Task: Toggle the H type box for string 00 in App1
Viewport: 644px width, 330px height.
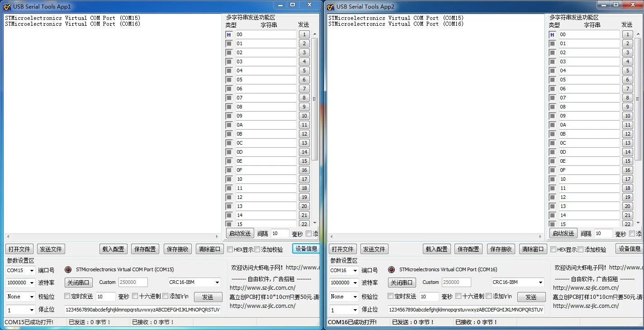Action: coord(229,34)
